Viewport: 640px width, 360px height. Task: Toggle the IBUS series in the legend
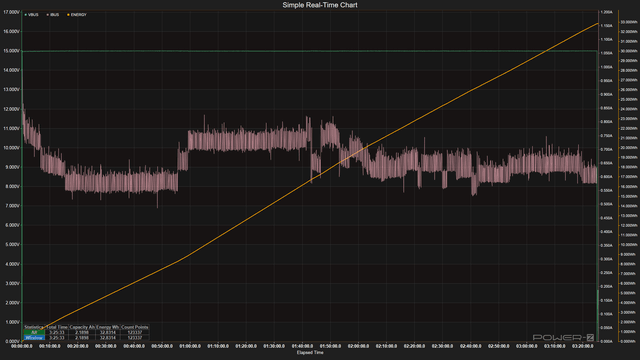pos(53,15)
